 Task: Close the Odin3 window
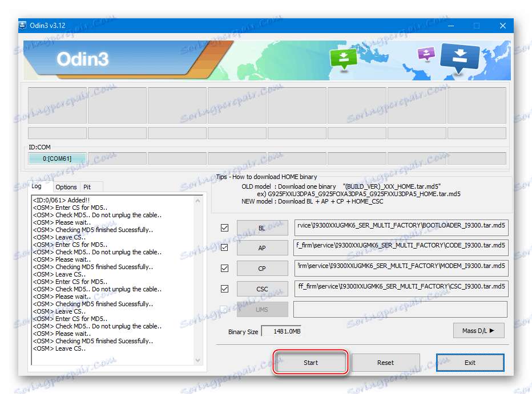click(x=503, y=26)
